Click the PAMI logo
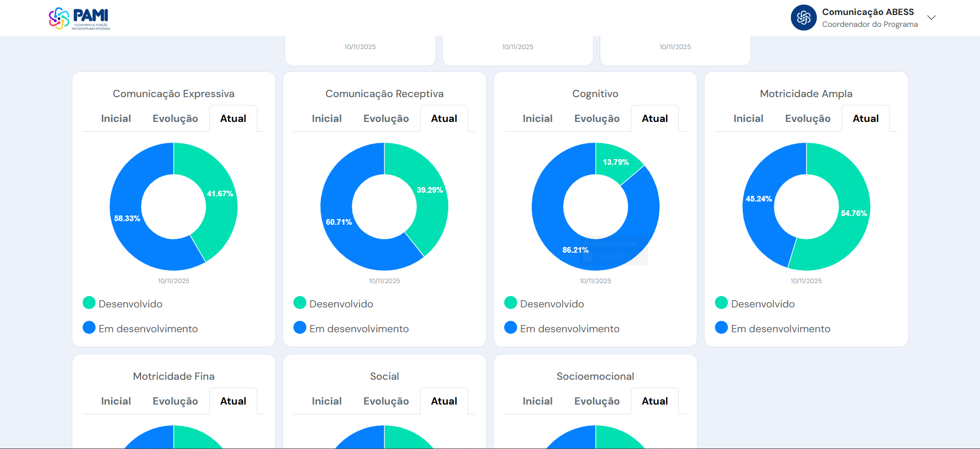980x449 pixels. [x=79, y=19]
